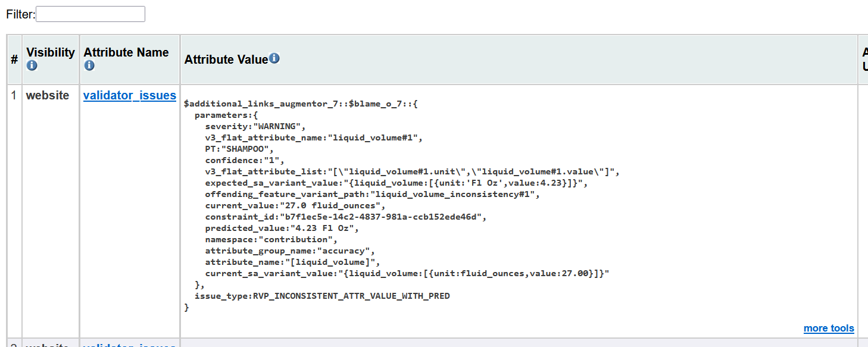Click the row number 1 cell
This screenshot has width=868, height=347.
click(x=14, y=95)
